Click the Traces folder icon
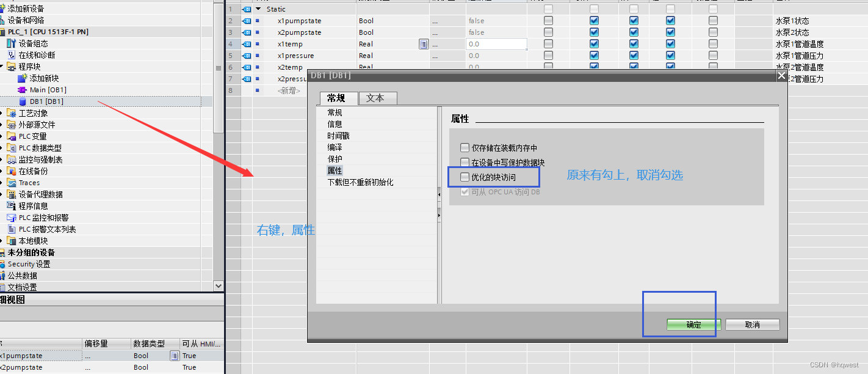This screenshot has width=868, height=374. tap(12, 183)
